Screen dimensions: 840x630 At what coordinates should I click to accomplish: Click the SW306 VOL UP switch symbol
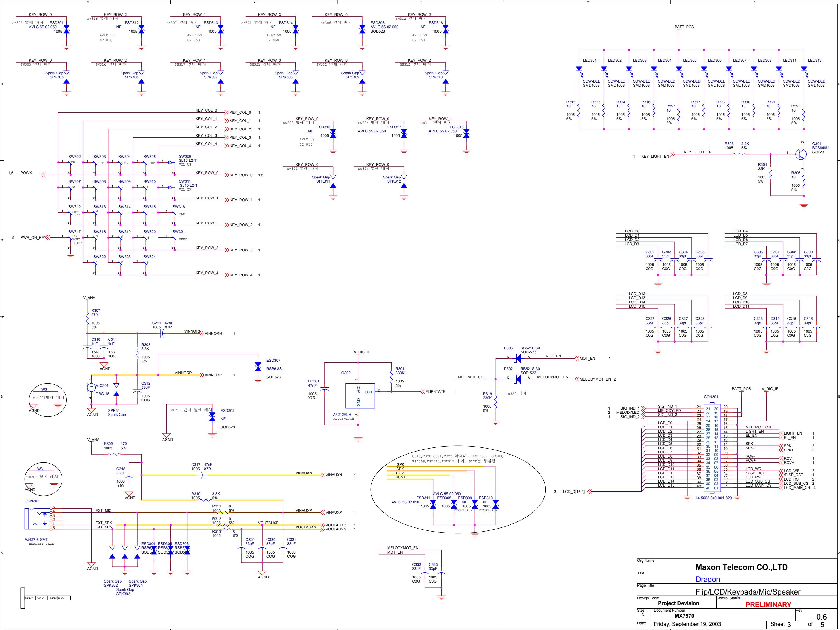[x=170, y=163]
